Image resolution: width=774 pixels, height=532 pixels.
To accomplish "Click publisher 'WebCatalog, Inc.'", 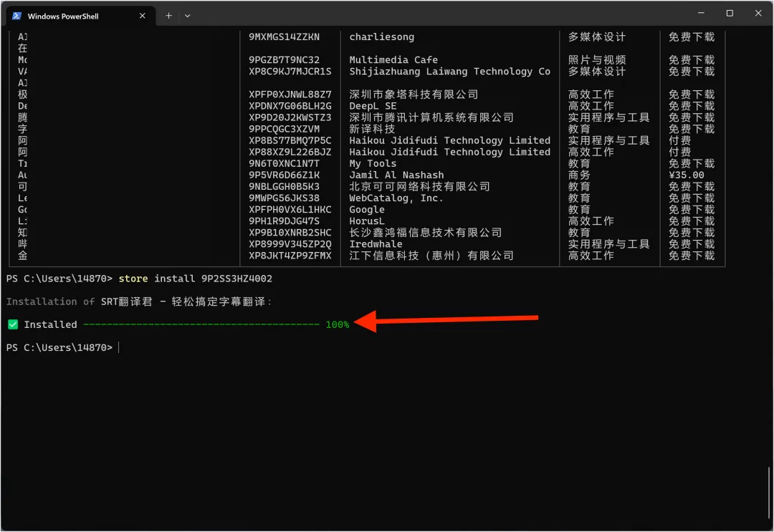I will coord(396,198).
